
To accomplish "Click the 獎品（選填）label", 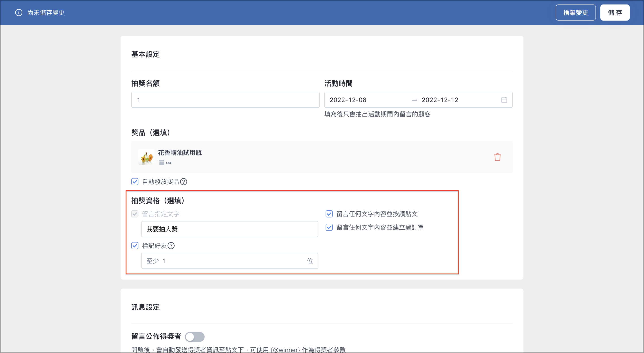I will coord(151,133).
